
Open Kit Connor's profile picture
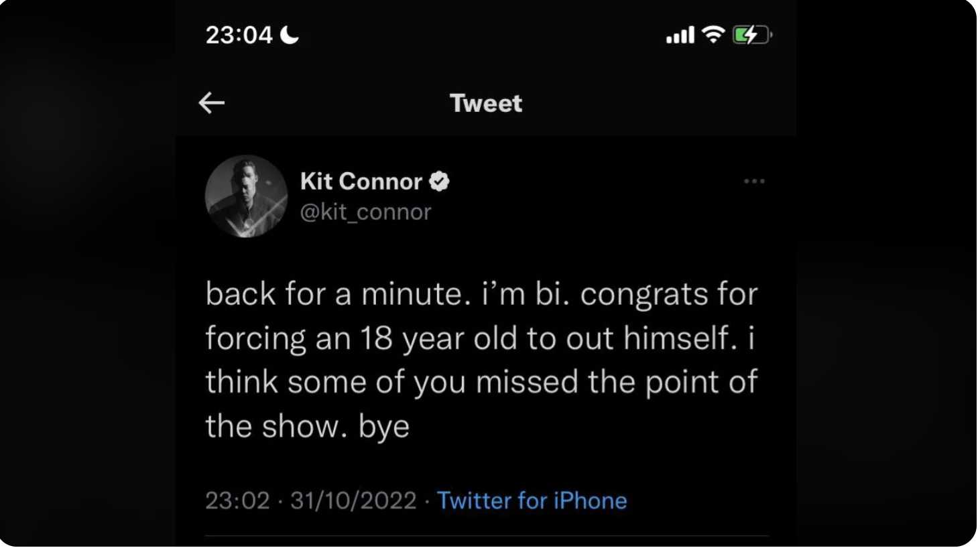[246, 196]
